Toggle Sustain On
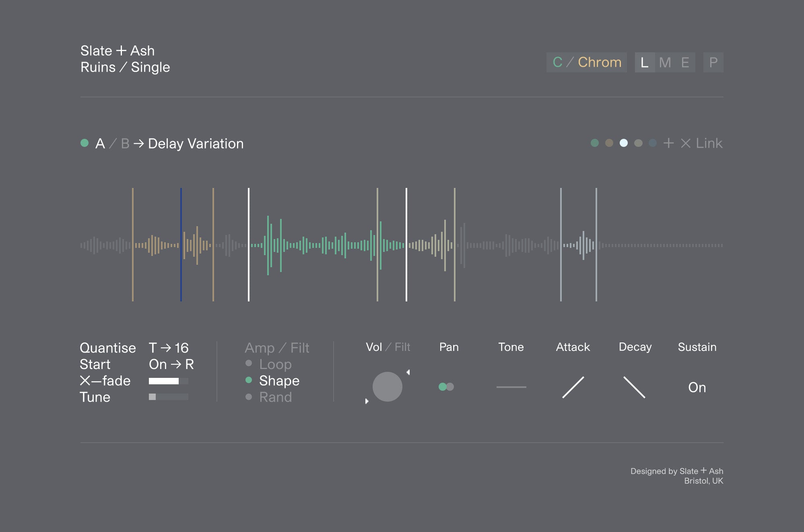This screenshot has height=532, width=804. click(697, 387)
